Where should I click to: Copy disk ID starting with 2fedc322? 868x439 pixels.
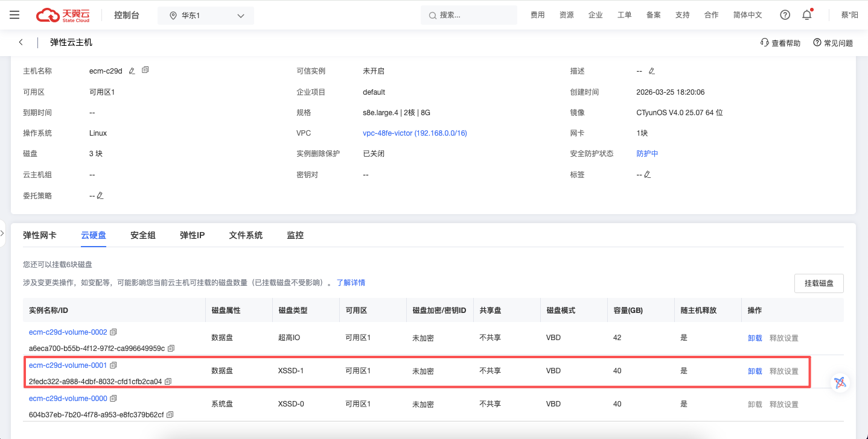[168, 382]
